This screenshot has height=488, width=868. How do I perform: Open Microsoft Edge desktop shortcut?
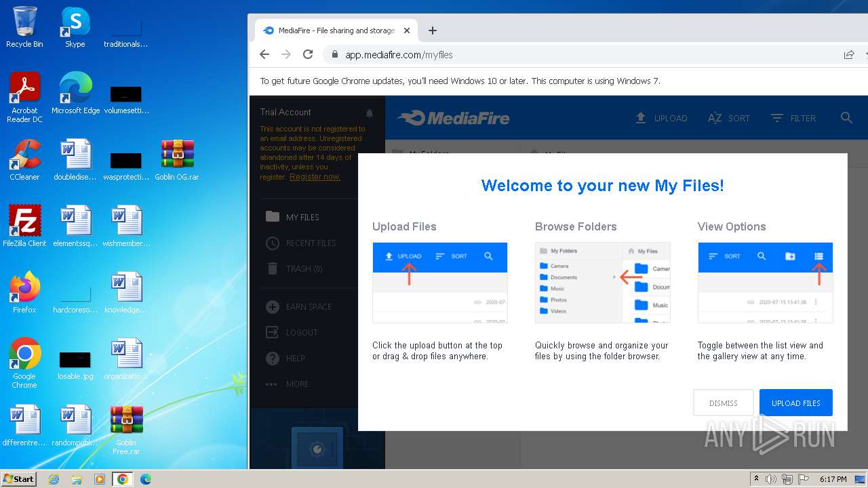(x=75, y=93)
